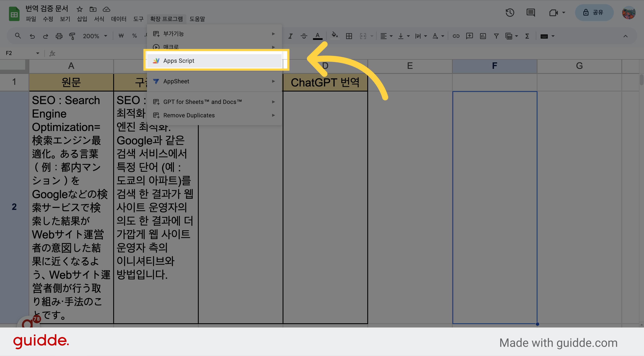644x356 pixels.
Task: Toggle italic formatting
Action: [291, 36]
